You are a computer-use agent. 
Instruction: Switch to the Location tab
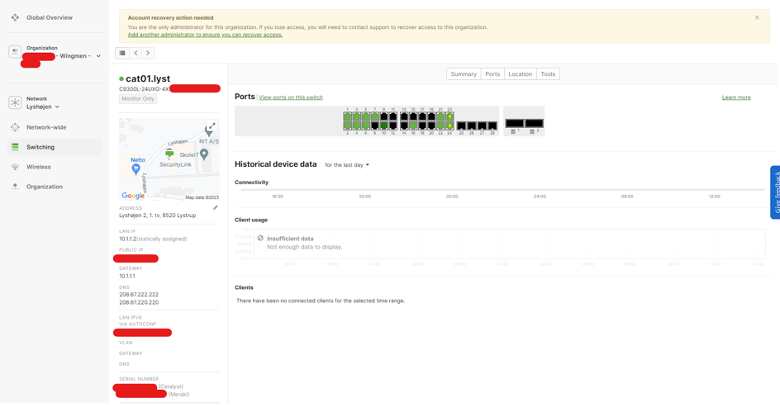[520, 74]
